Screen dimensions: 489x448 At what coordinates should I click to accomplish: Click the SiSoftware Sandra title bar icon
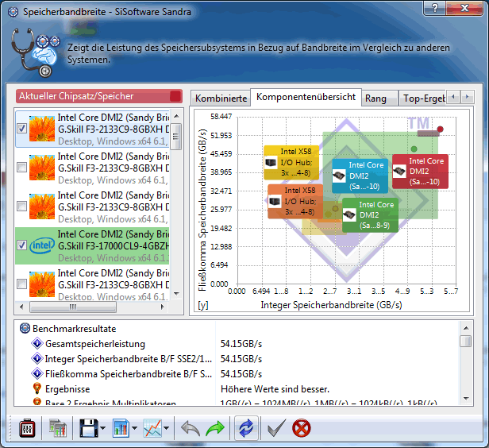coord(13,12)
